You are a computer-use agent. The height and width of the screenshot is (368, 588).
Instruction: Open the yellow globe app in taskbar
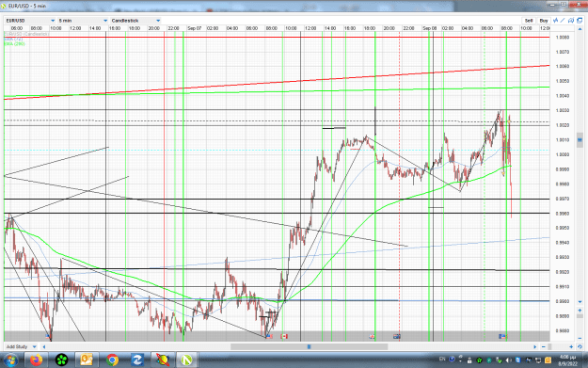tap(162, 360)
